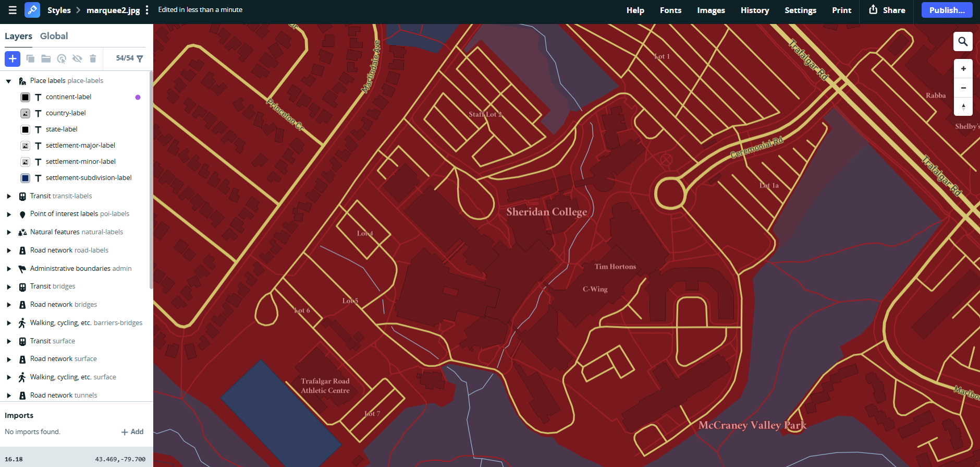Click the group layers folder icon
Screen dimensions: 980x467
(x=46, y=58)
